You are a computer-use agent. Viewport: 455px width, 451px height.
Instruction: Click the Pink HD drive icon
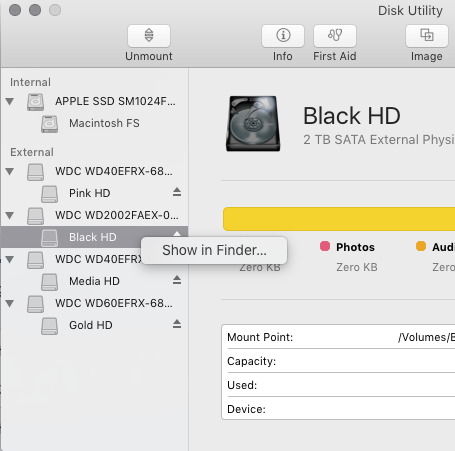click(x=49, y=194)
